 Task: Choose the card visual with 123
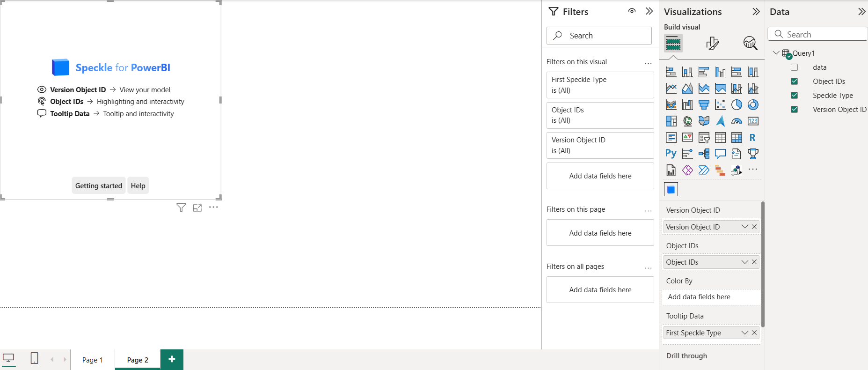tap(753, 121)
